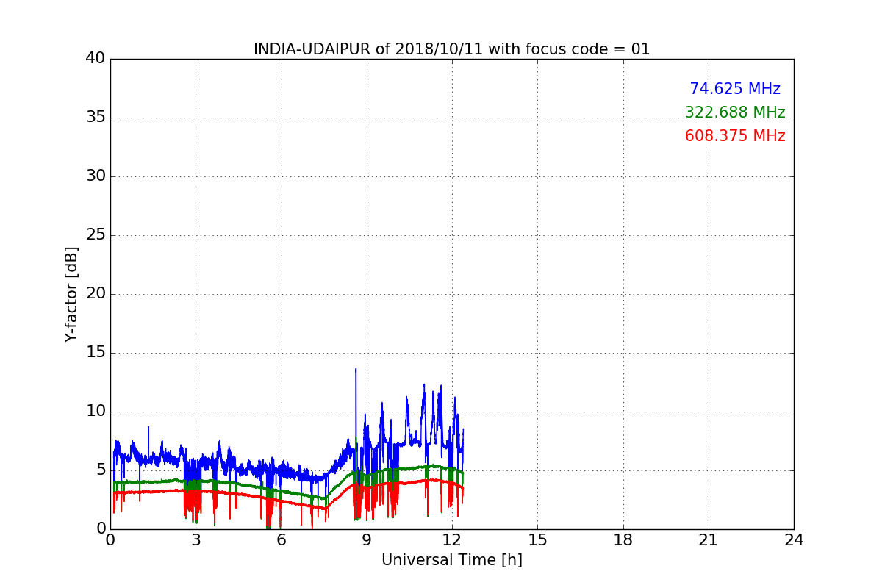This screenshot has width=882, height=588.
Task: Click y-axis tick label 15
Action: coord(96,353)
